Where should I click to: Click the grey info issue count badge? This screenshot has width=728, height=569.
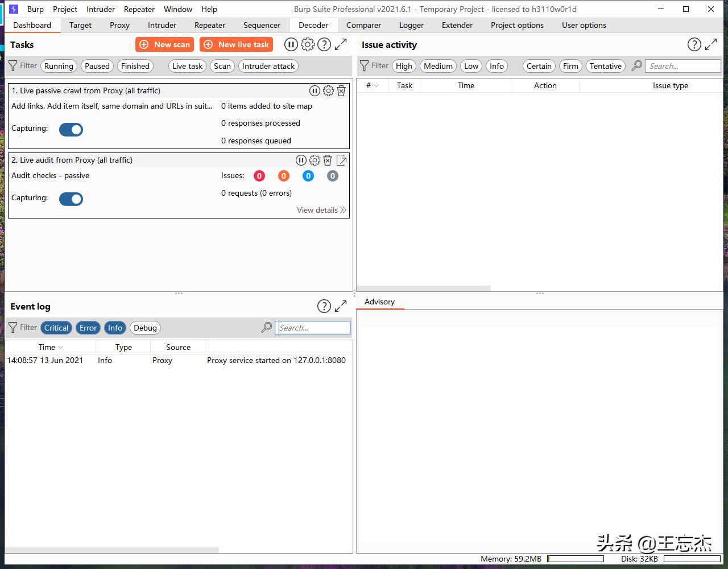point(333,176)
